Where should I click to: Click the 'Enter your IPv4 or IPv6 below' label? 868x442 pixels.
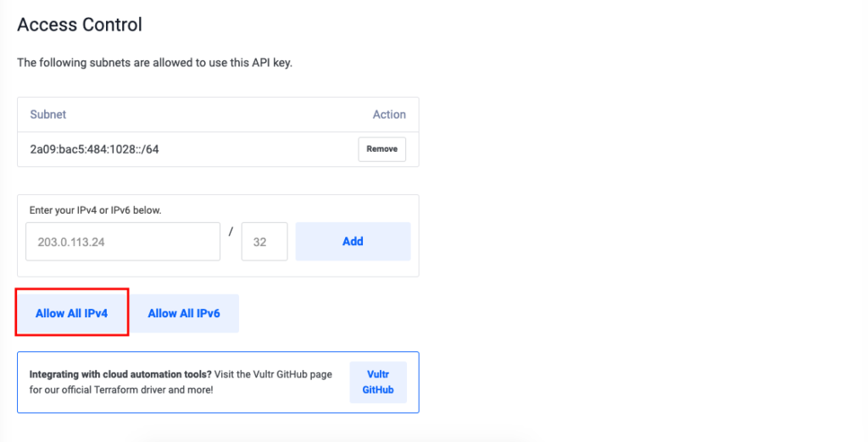(95, 210)
